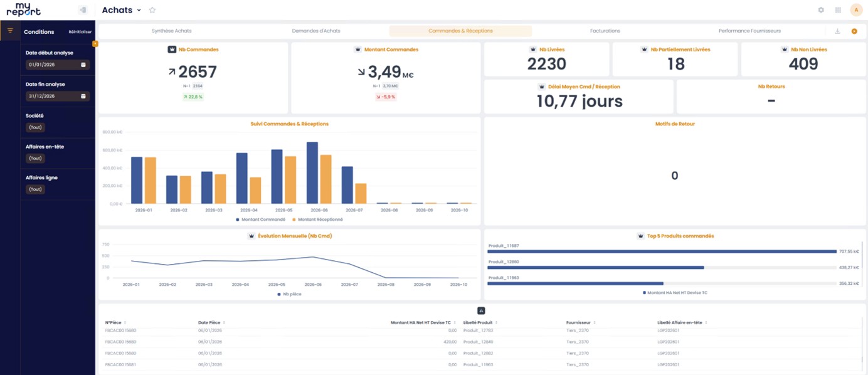This screenshot has width=868, height=375.
Task: Toggle the Montant Commandé legend series
Action: point(260,219)
